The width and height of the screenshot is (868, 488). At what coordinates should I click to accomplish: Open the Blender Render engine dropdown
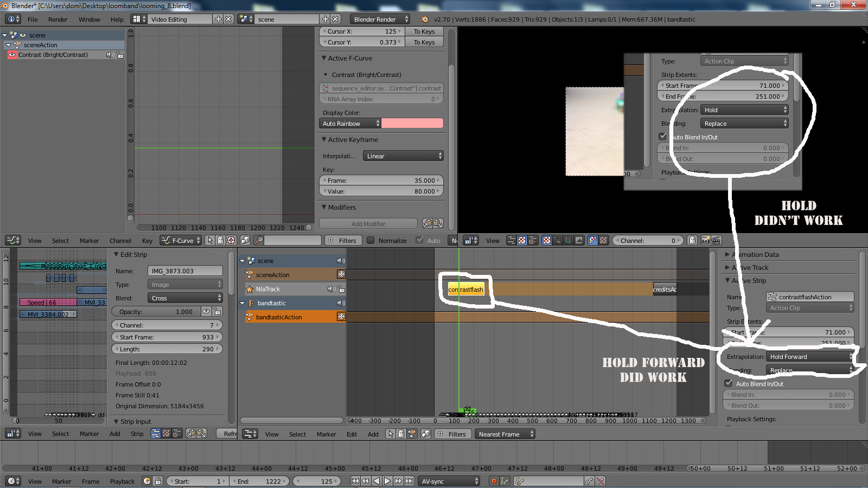tap(380, 19)
